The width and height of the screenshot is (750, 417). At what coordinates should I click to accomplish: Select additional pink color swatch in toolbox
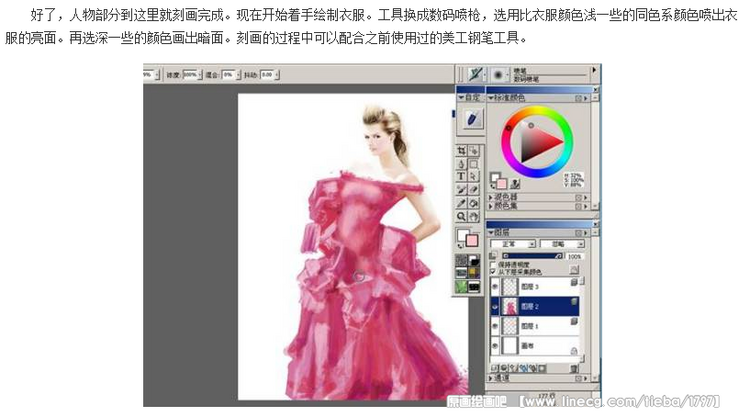coord(472,240)
